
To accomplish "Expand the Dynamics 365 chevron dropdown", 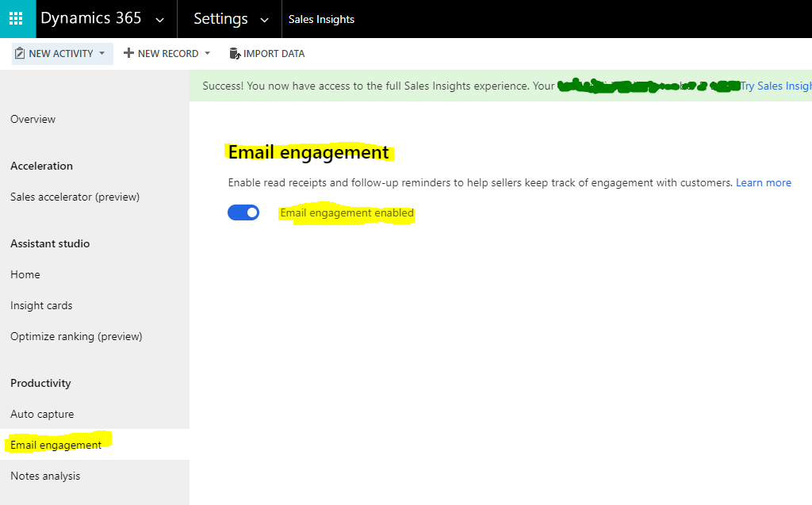I will click(160, 19).
